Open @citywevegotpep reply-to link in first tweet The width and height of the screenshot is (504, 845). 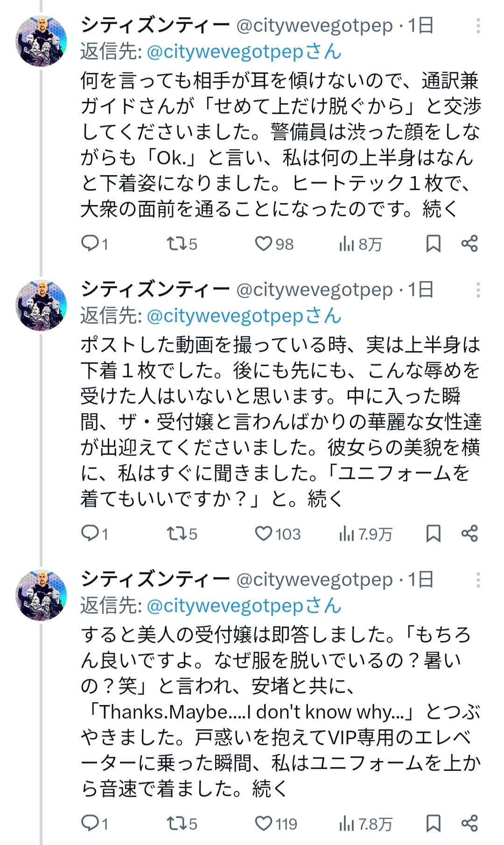[244, 52]
